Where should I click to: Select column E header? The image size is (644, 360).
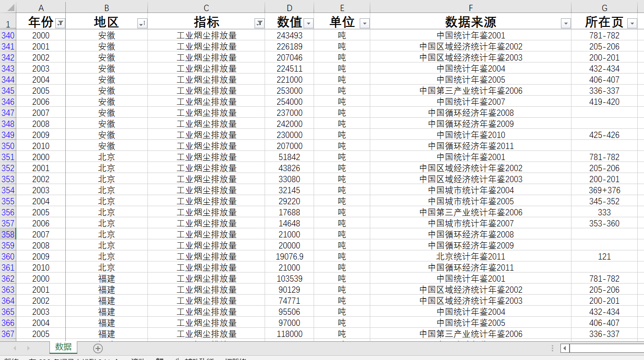[342, 8]
